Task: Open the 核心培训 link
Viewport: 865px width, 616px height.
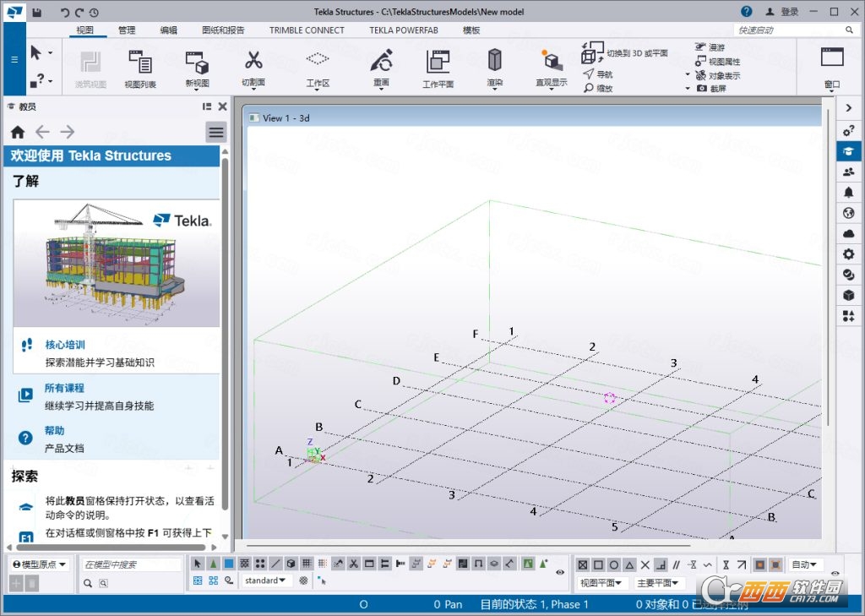Action: (64, 345)
